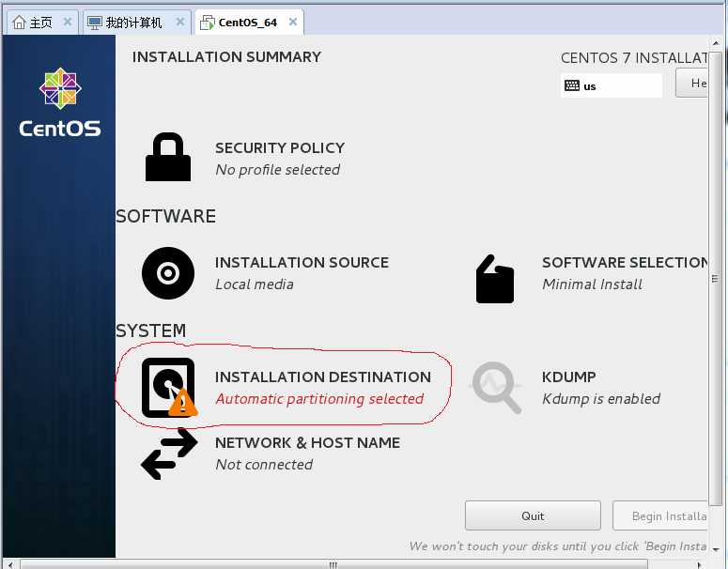Viewport: 728px width, 569px height.
Task: Open Security Policy lock icon
Action: [168, 157]
